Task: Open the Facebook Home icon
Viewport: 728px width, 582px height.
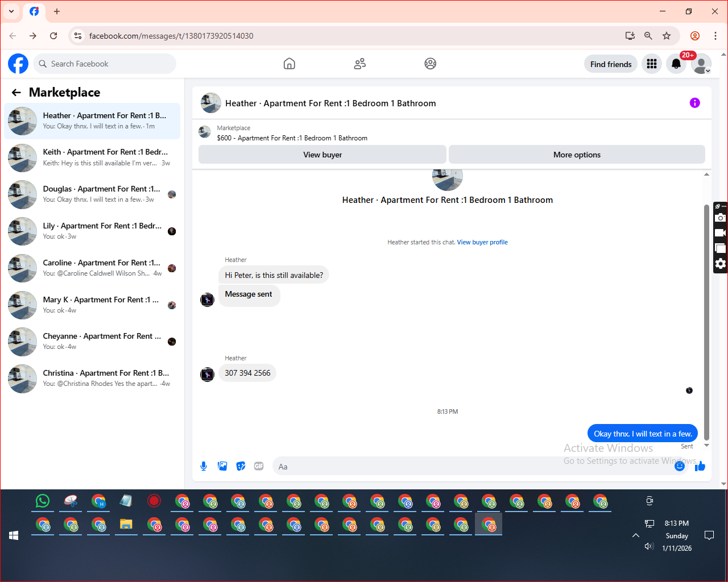Action: pyautogui.click(x=289, y=64)
